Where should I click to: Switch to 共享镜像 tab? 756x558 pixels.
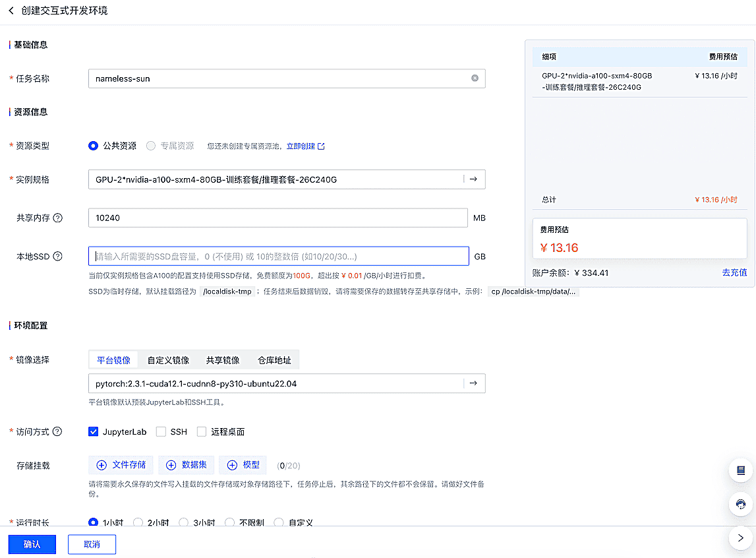coord(223,359)
